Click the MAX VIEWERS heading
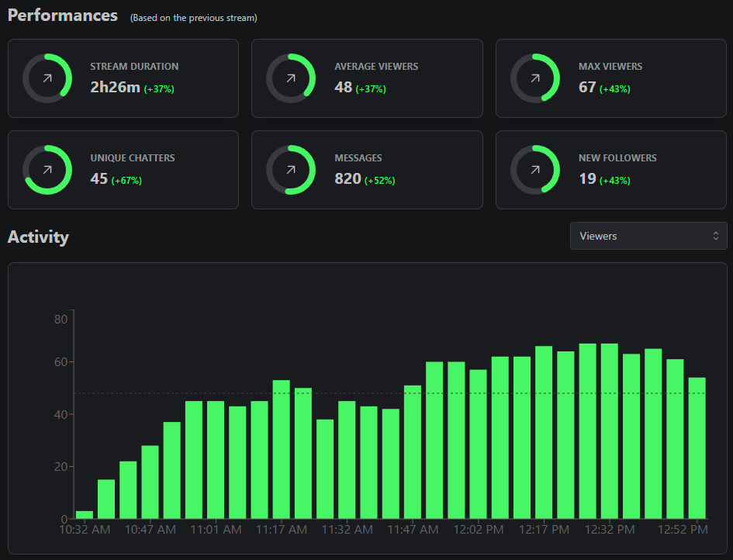 610,67
